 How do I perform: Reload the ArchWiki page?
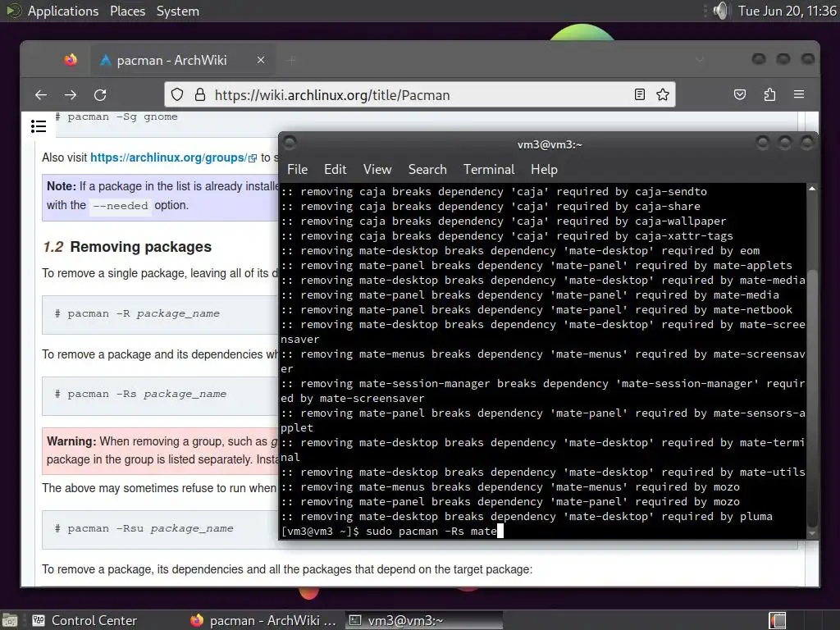(100, 95)
